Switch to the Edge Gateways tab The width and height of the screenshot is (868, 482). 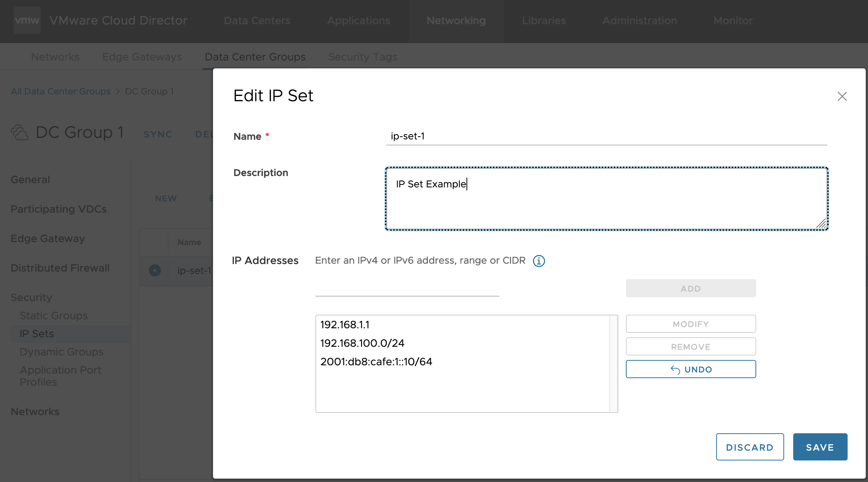142,57
